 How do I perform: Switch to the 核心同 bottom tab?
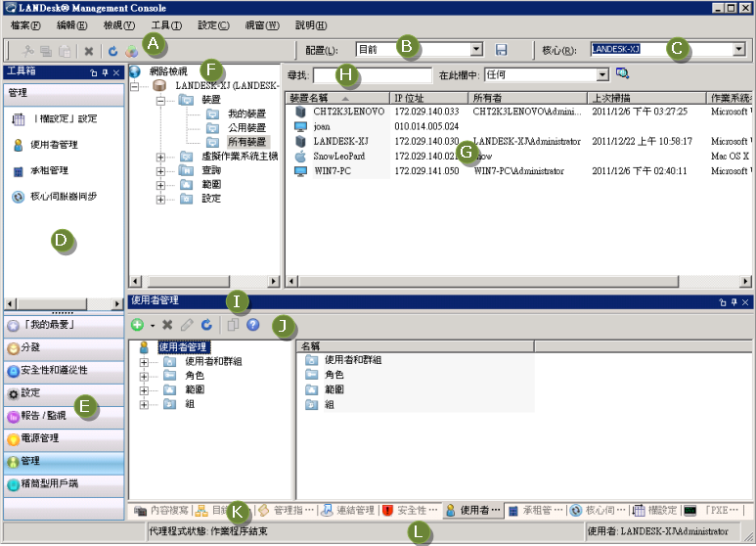[x=598, y=511]
